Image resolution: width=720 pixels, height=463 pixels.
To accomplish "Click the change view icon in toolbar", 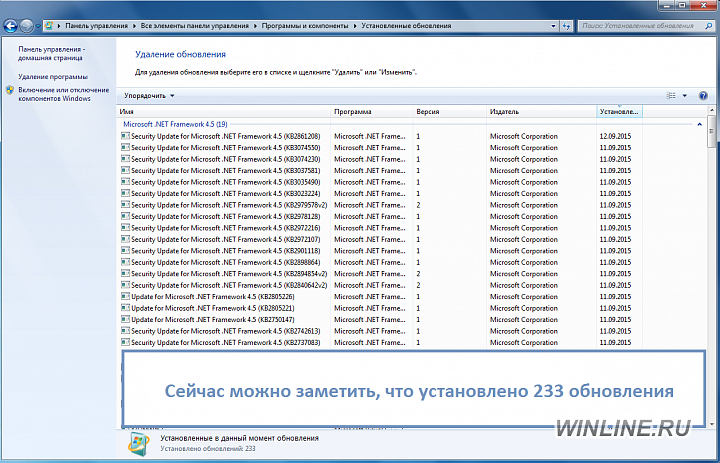I will [671, 95].
